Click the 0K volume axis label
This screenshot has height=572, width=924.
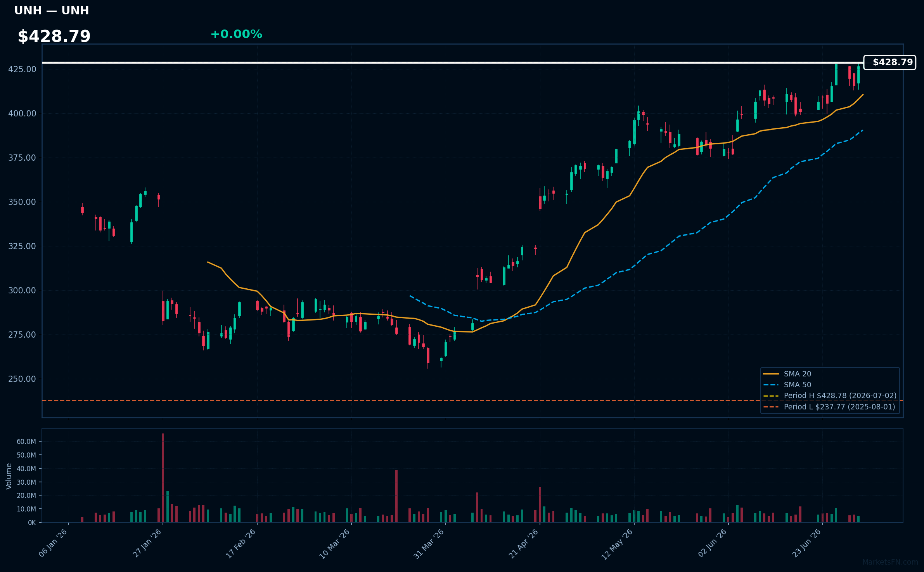[32, 523]
